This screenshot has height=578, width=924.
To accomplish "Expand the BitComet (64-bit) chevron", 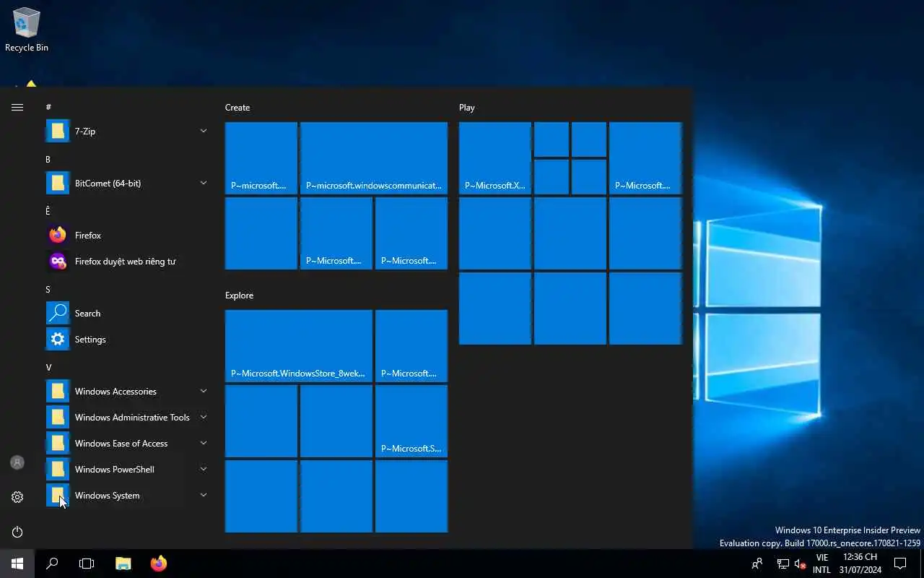I will [204, 183].
